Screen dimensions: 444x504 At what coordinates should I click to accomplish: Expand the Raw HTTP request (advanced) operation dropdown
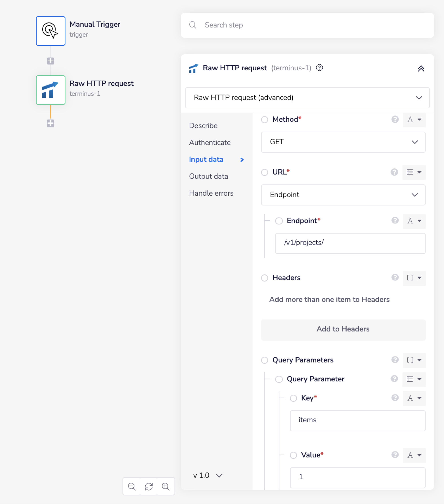click(307, 98)
